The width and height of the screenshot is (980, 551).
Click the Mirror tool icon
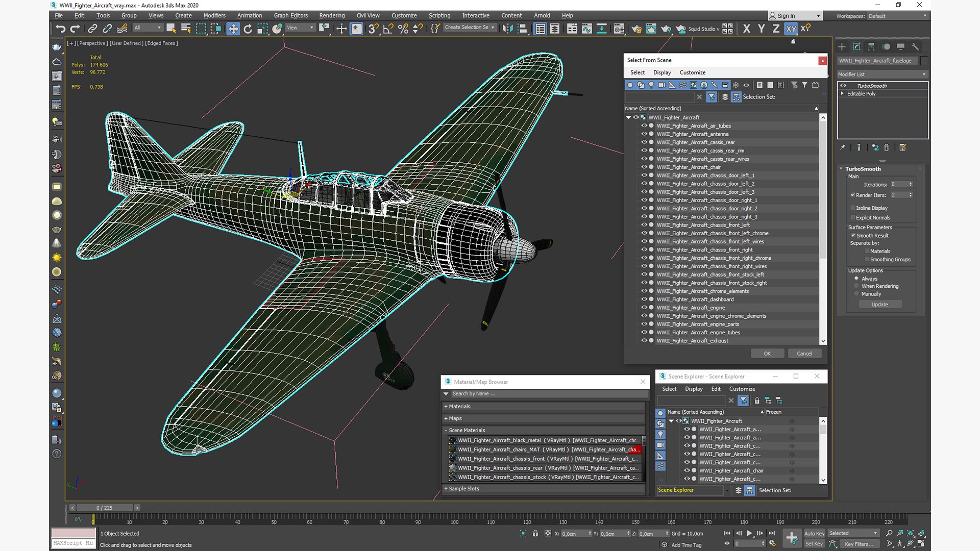tap(507, 29)
